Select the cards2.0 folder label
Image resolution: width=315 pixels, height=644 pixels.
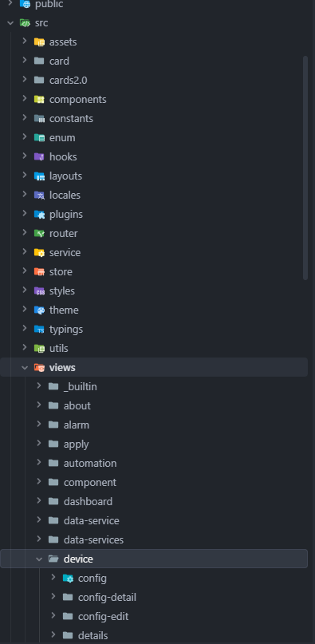(x=68, y=80)
